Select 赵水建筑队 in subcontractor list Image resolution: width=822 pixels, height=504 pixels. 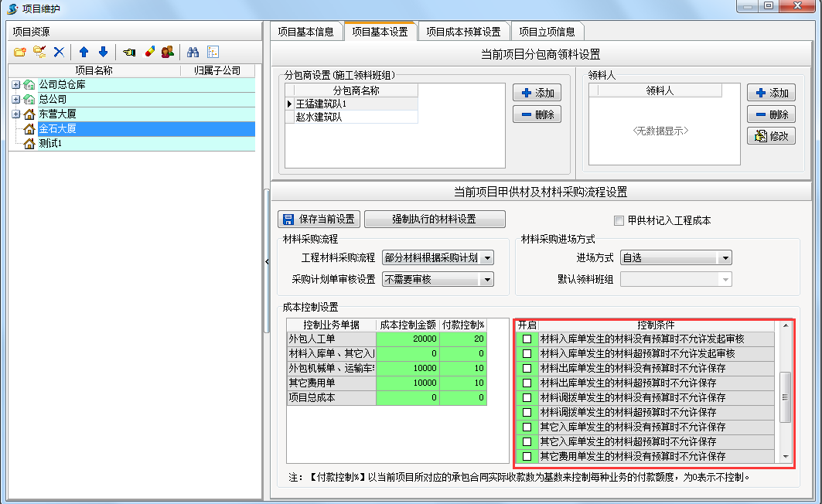point(319,117)
